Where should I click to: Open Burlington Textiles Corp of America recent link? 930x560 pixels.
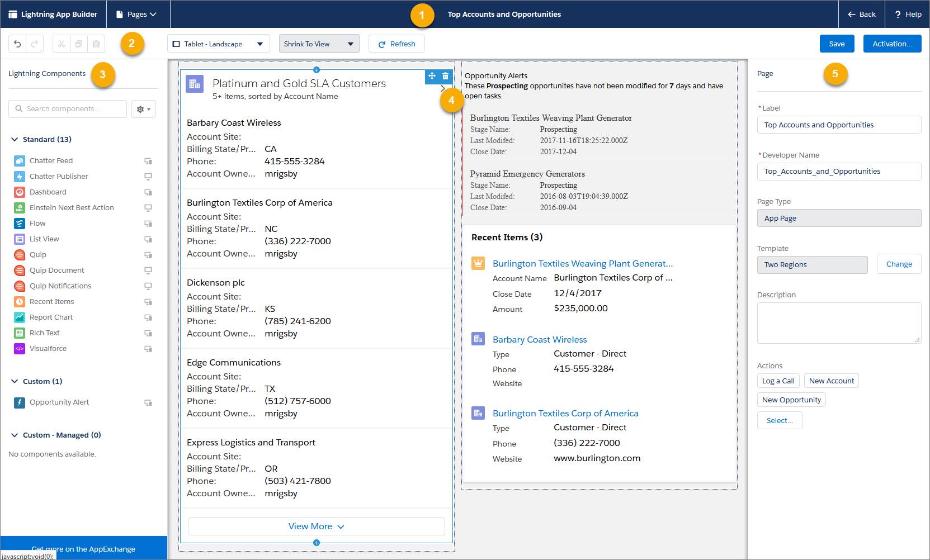(565, 413)
